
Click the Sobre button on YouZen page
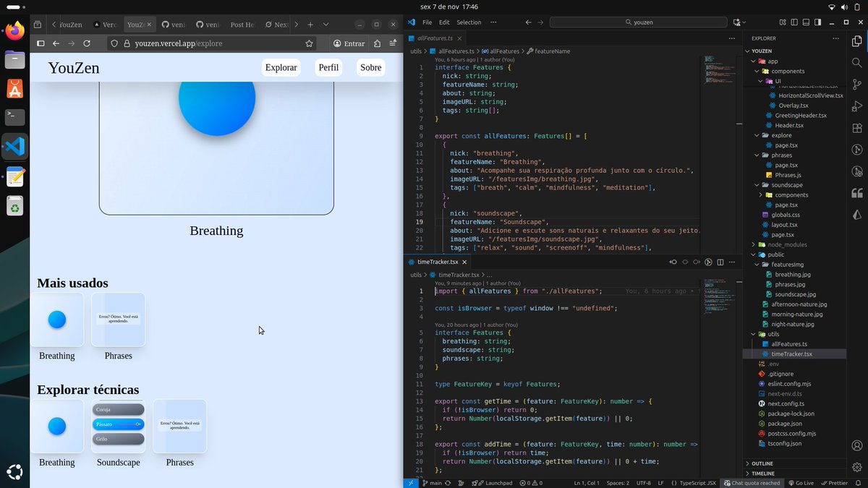point(371,67)
